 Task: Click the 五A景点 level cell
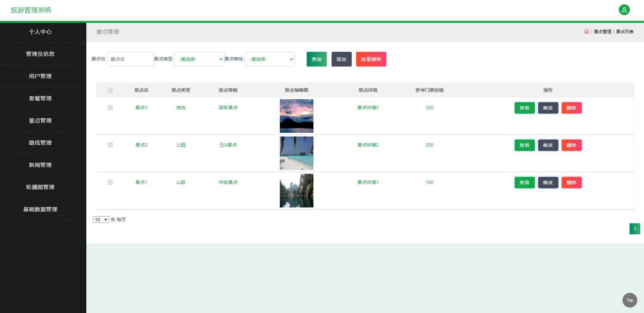pyautogui.click(x=228, y=145)
